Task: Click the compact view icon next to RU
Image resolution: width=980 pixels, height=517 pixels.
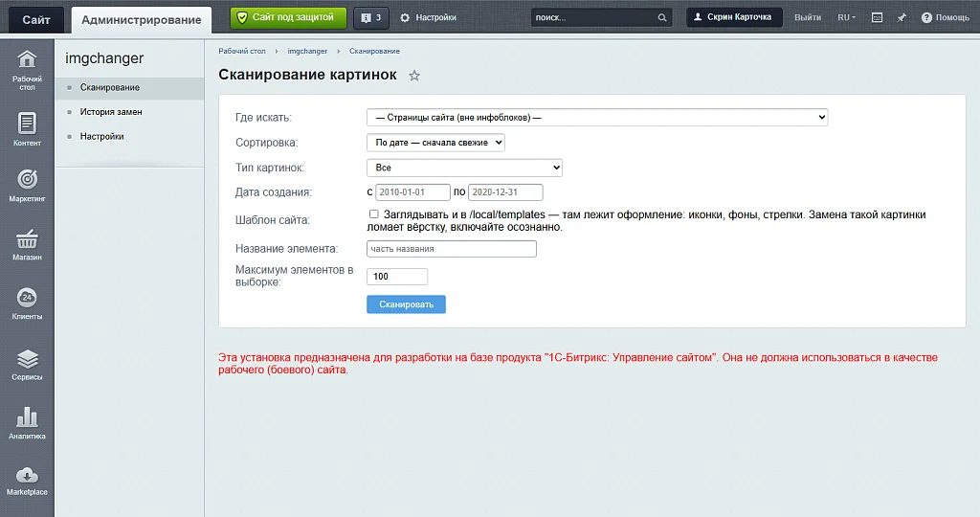Action: 877,17
